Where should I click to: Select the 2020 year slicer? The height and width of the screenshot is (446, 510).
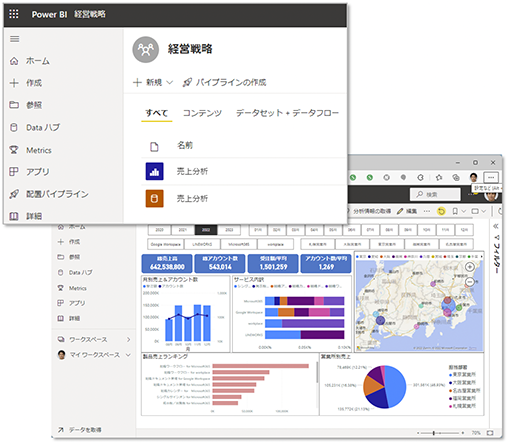click(159, 230)
